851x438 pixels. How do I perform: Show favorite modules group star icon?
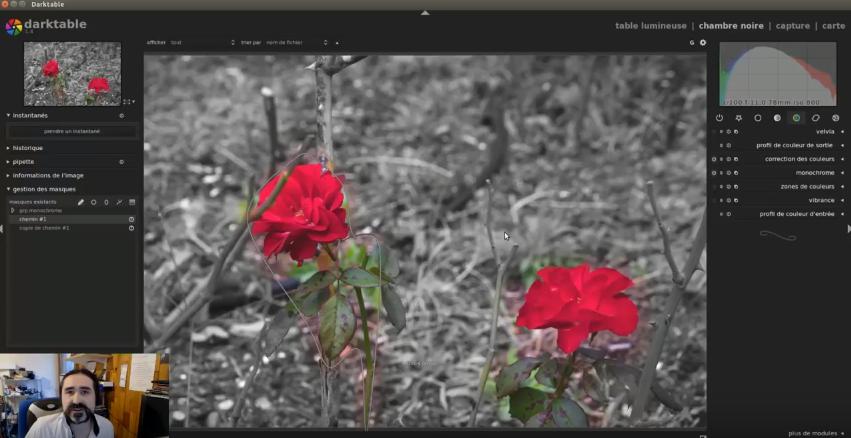coord(739,118)
